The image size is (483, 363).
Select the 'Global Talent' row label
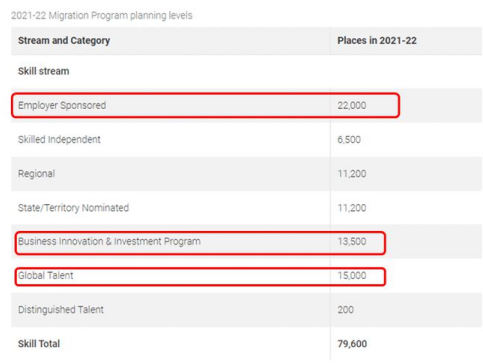46,275
